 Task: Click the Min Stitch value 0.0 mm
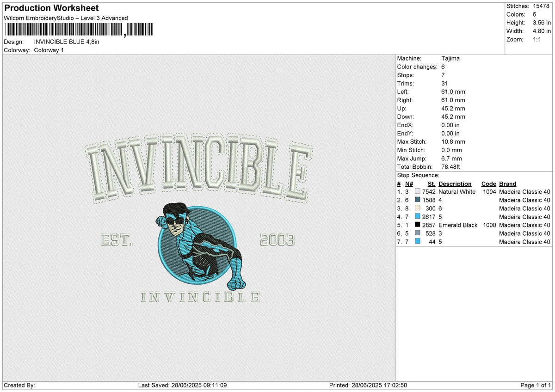(452, 150)
